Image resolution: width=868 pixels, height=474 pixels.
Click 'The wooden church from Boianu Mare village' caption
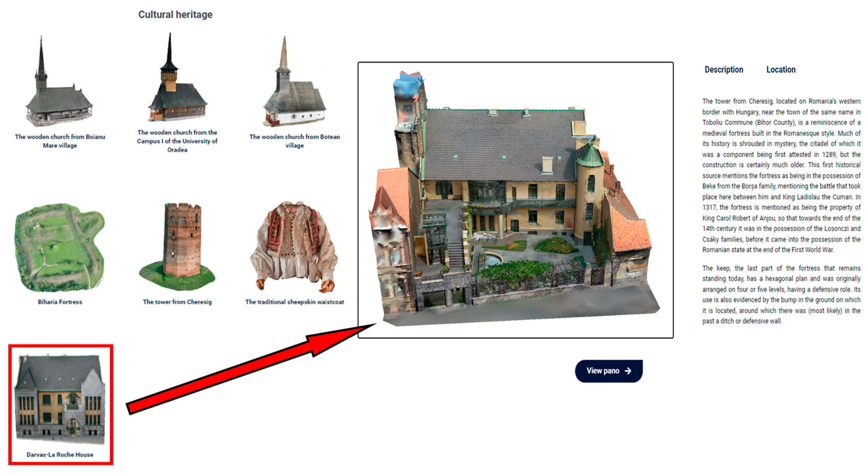[60, 141]
